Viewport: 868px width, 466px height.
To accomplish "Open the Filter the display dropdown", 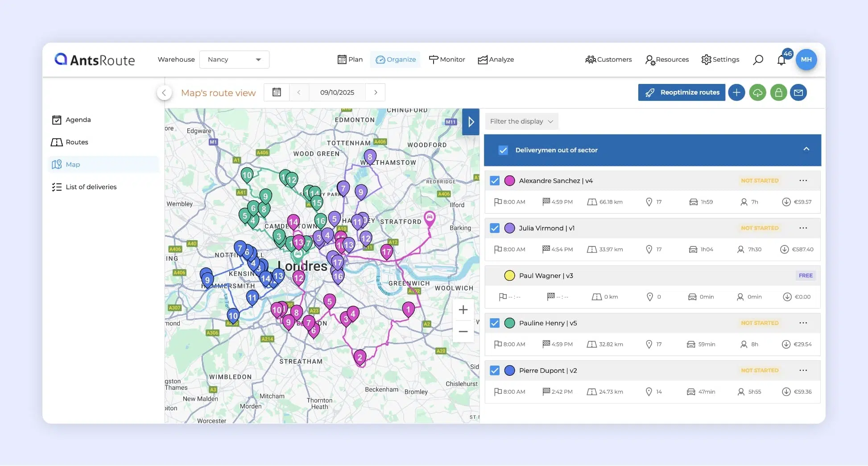I will pyautogui.click(x=521, y=121).
